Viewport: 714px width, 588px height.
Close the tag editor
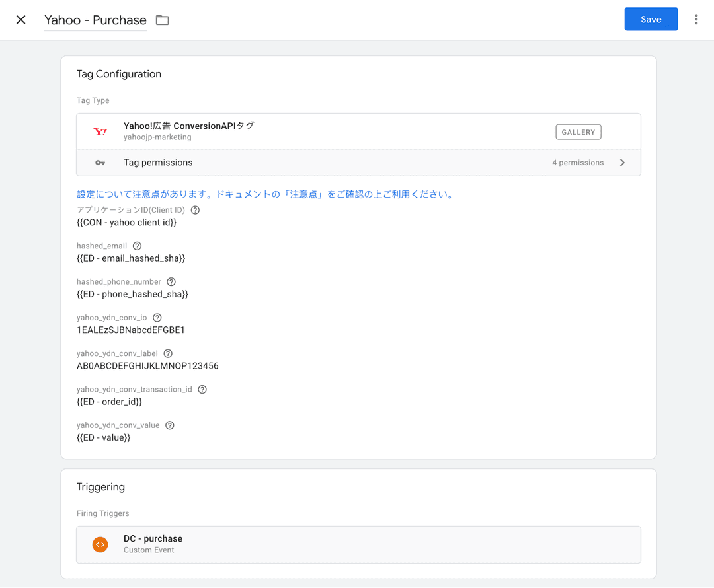click(20, 19)
